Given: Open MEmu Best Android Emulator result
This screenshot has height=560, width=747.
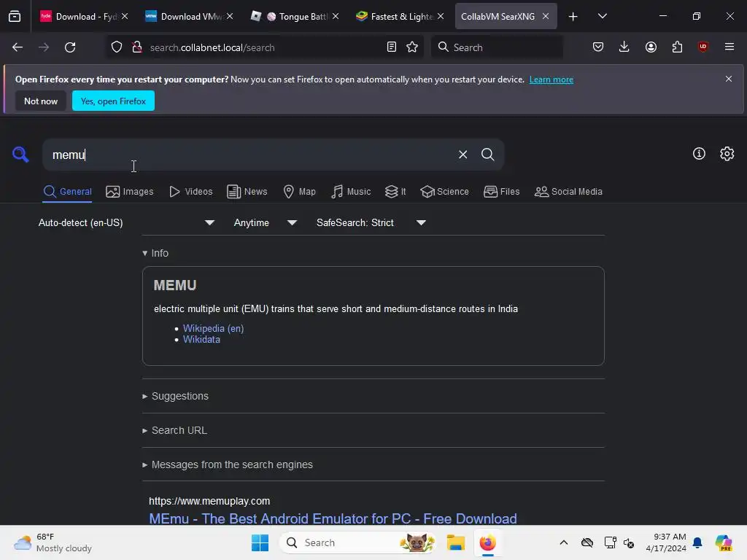Looking at the screenshot, I should pos(333,518).
